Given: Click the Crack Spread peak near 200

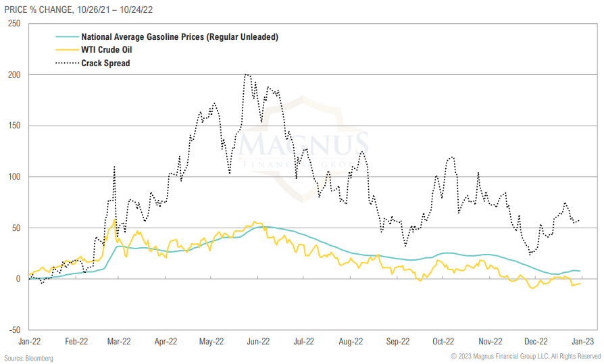Looking at the screenshot, I should click(x=247, y=75).
